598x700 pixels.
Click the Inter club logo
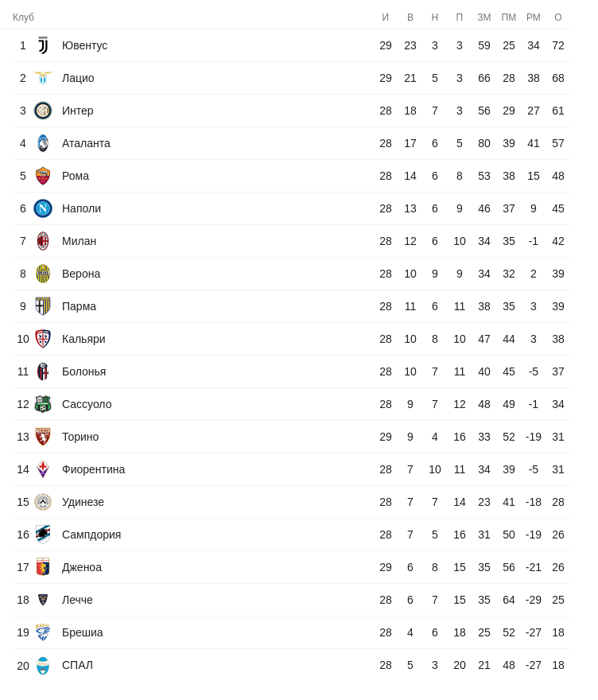pos(43,111)
